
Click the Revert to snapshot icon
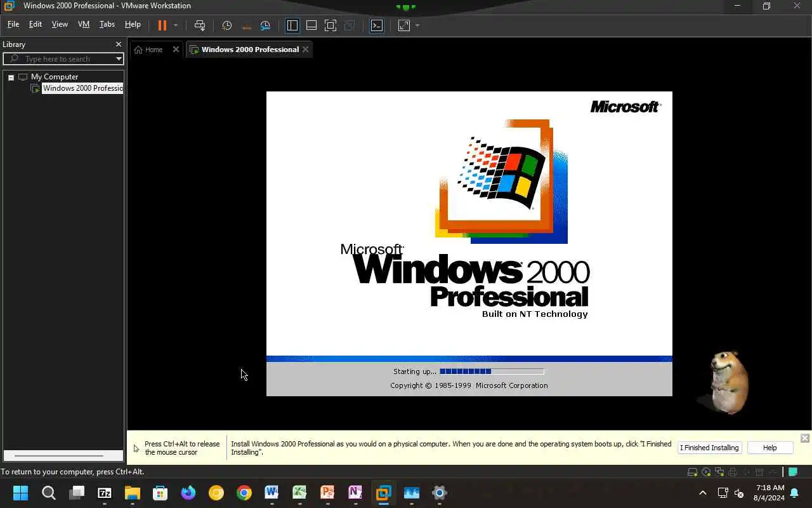(246, 25)
